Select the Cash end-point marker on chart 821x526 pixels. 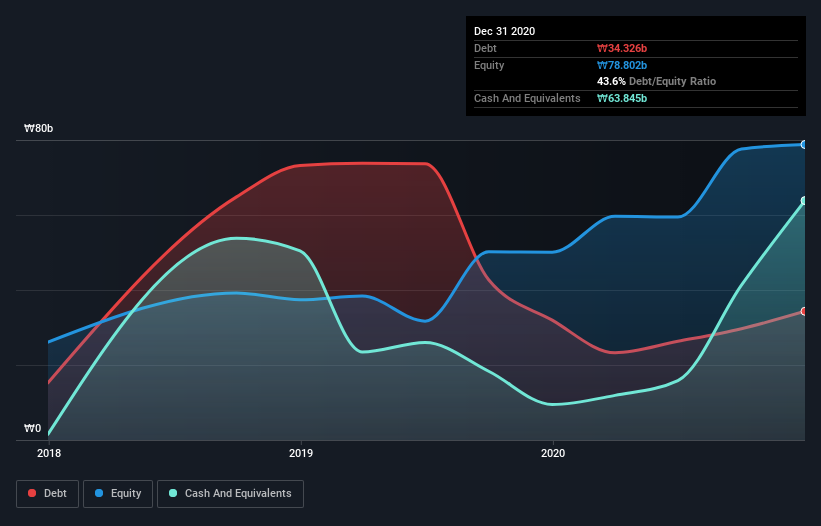pos(804,201)
